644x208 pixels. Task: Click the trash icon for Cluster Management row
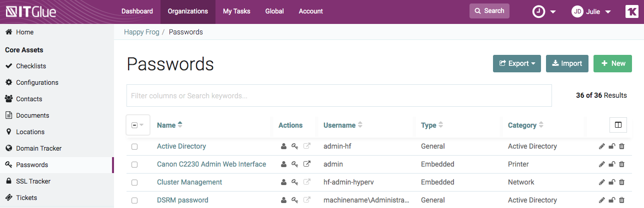click(x=621, y=182)
